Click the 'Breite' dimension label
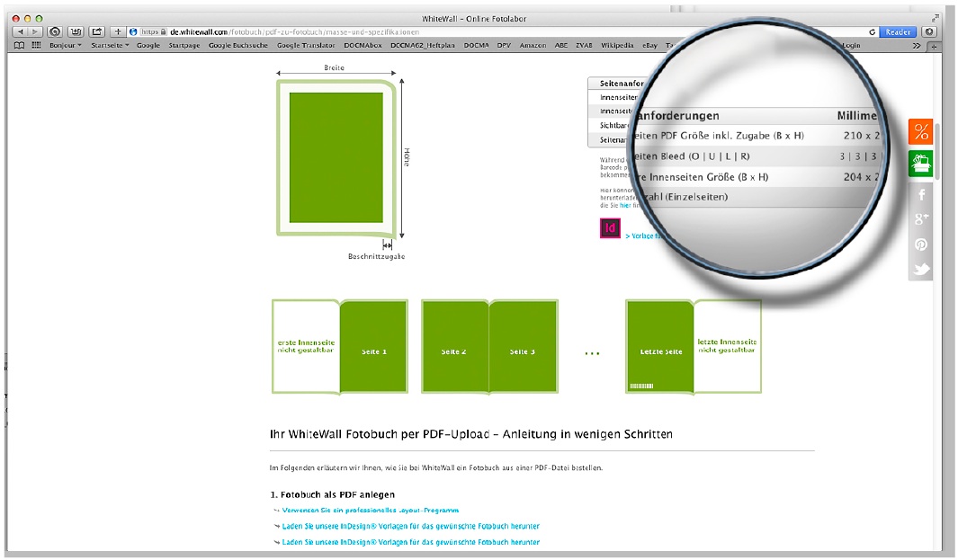958x560 pixels. coord(335,67)
